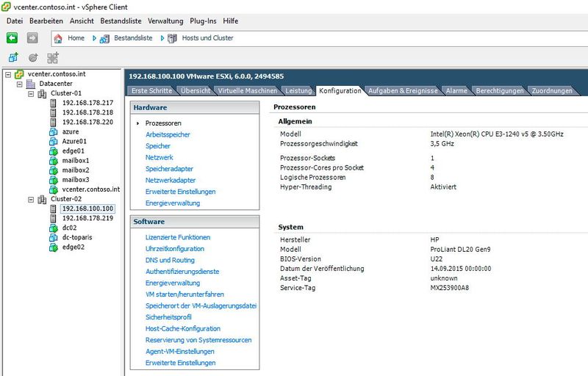Viewport: 588px width, 376px height.
Task: Collapse the Cluster-01 tree node
Action: (31, 94)
